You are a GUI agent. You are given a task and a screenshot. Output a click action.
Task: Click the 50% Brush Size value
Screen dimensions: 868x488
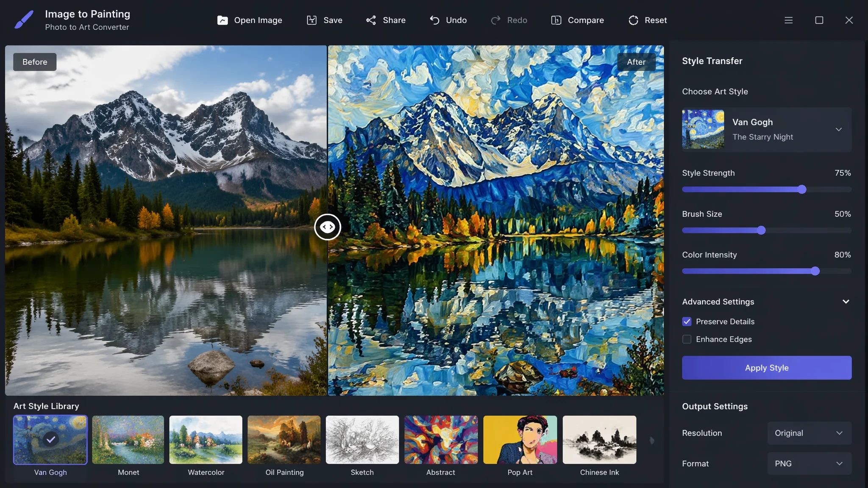(x=843, y=214)
